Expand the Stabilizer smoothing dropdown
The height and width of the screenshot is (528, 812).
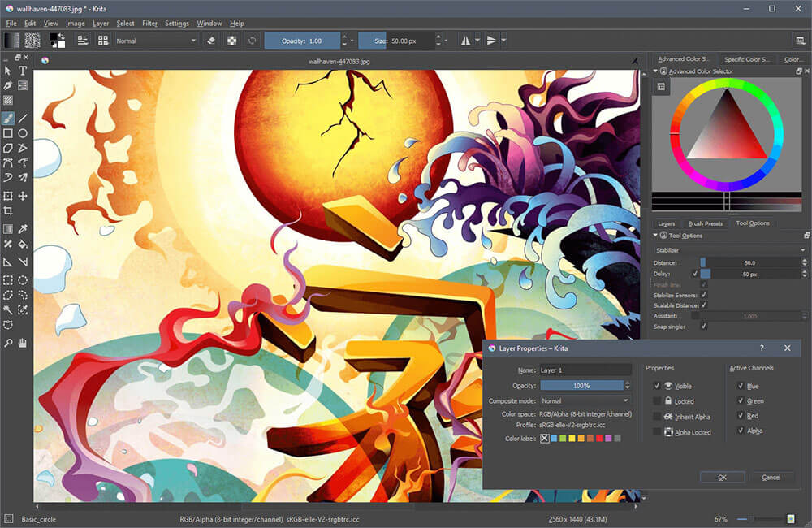(x=730, y=250)
